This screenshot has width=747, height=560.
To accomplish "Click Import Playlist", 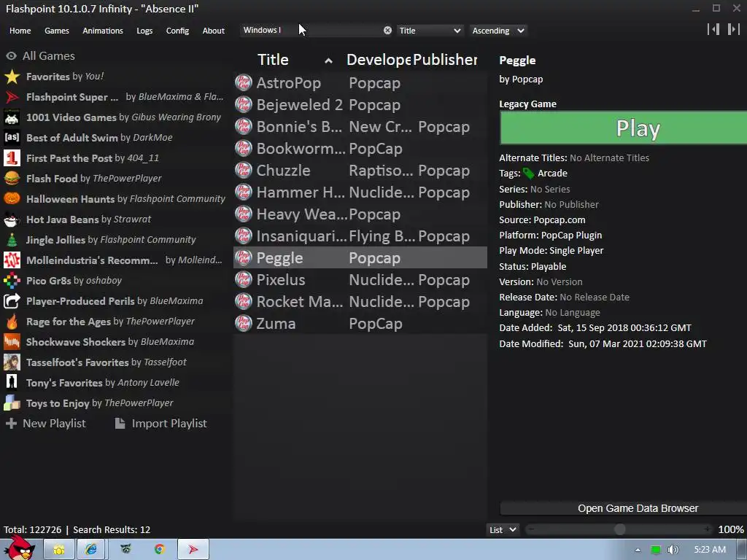I will [x=161, y=424].
